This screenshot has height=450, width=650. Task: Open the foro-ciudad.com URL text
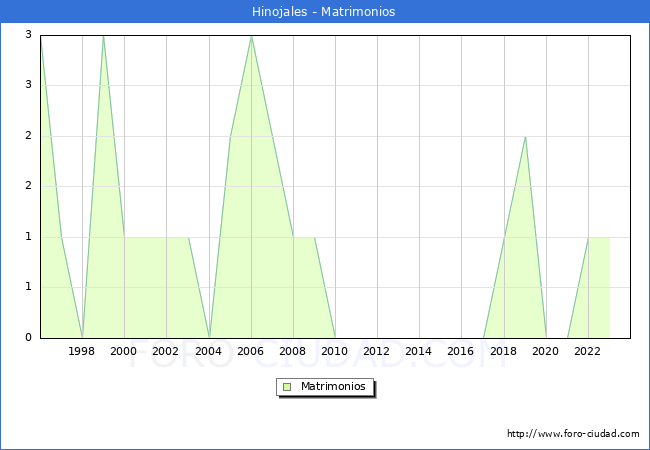coord(573,434)
